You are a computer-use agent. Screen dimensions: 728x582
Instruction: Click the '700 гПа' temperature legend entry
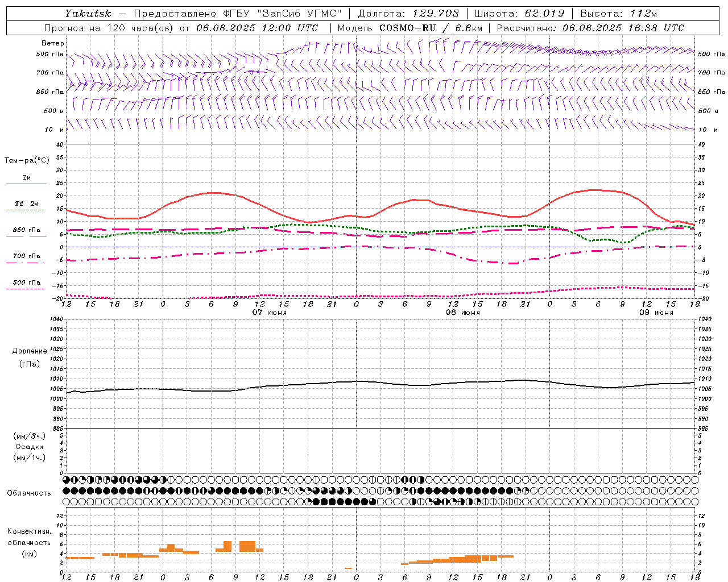(26, 256)
